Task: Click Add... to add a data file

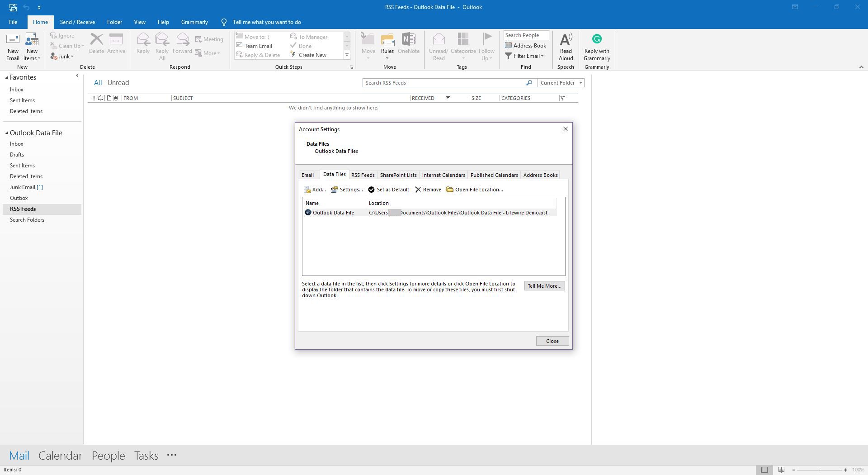Action: [x=315, y=190]
